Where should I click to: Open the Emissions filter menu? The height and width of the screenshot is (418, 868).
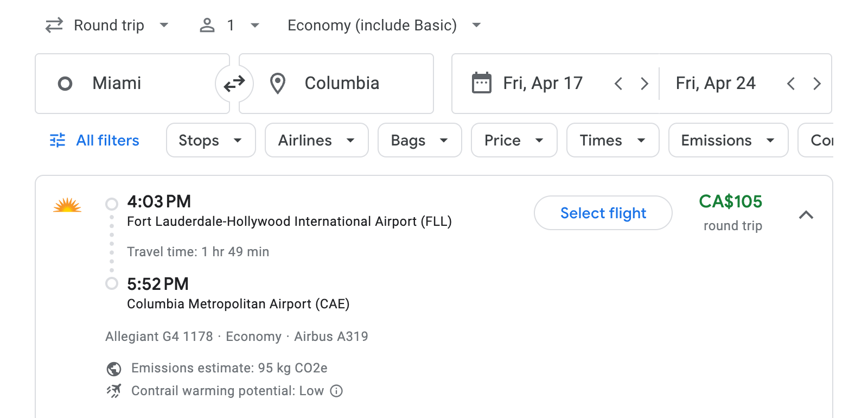[x=727, y=140]
